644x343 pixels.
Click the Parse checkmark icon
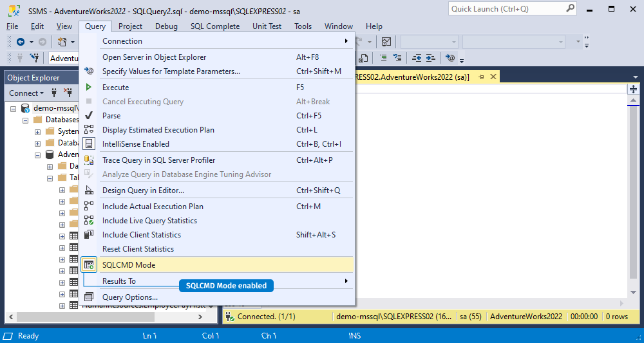coord(89,116)
